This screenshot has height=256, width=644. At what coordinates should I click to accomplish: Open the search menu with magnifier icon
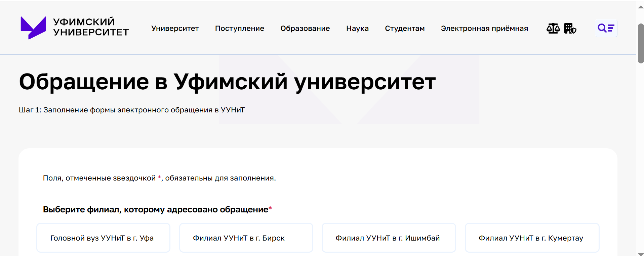[x=606, y=28]
